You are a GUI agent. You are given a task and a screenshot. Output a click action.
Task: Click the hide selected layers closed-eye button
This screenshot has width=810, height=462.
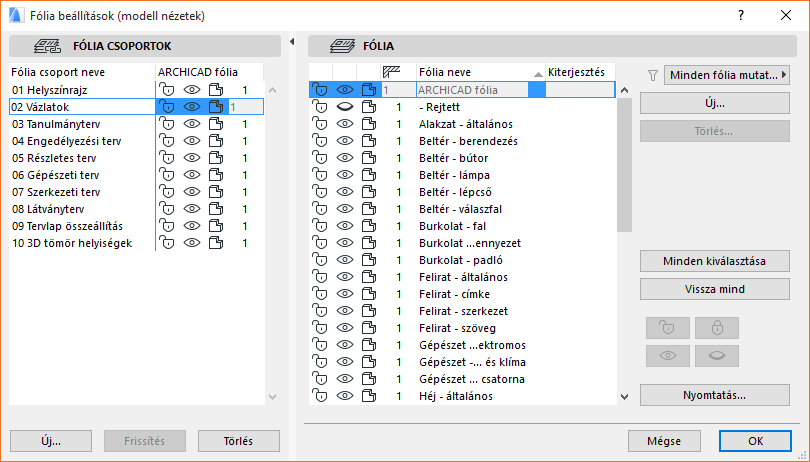[x=717, y=356]
